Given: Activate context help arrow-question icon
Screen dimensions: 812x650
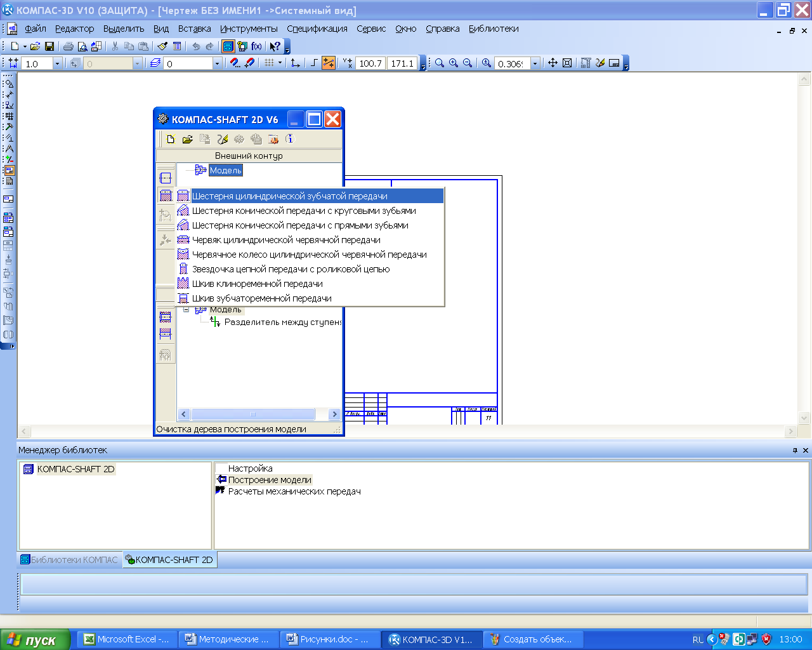Looking at the screenshot, I should click(275, 46).
